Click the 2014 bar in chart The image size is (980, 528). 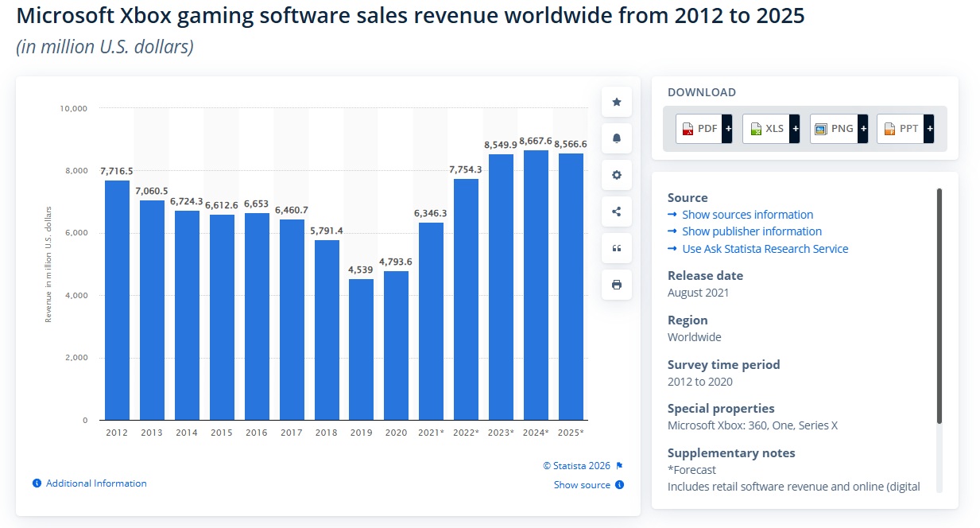[x=187, y=315]
